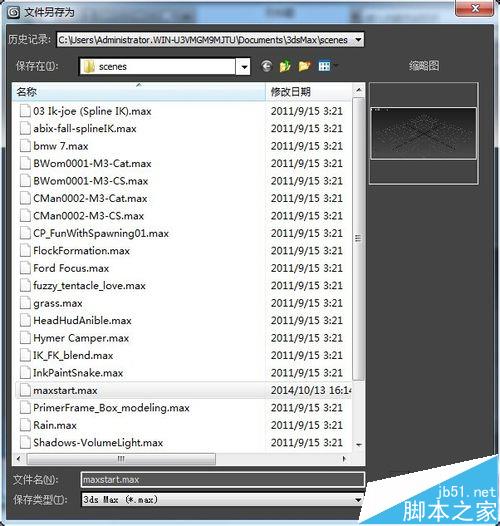The width and height of the screenshot is (500, 526).
Task: Select bmw 7.max file
Action: (61, 146)
